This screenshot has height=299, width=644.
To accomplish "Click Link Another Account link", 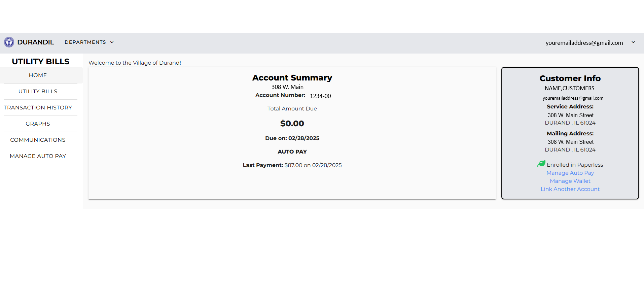I will 570,189.
